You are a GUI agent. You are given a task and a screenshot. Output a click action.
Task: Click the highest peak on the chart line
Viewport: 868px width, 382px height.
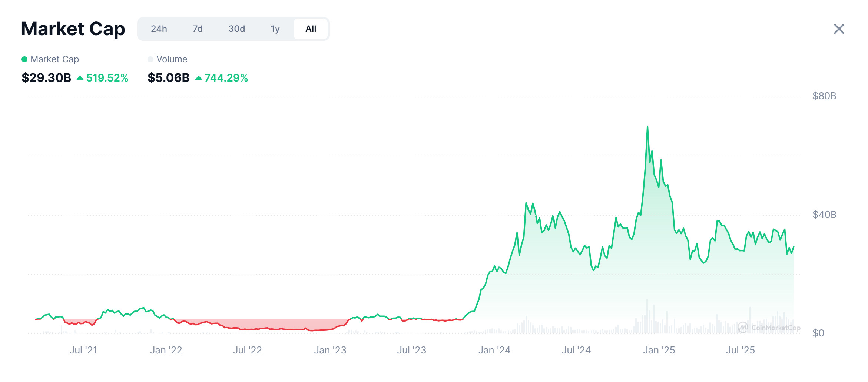point(647,127)
